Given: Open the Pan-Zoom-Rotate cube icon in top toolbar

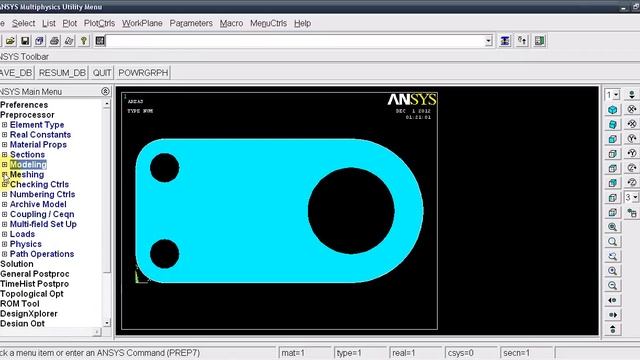Looking at the screenshot, I should point(40,41).
